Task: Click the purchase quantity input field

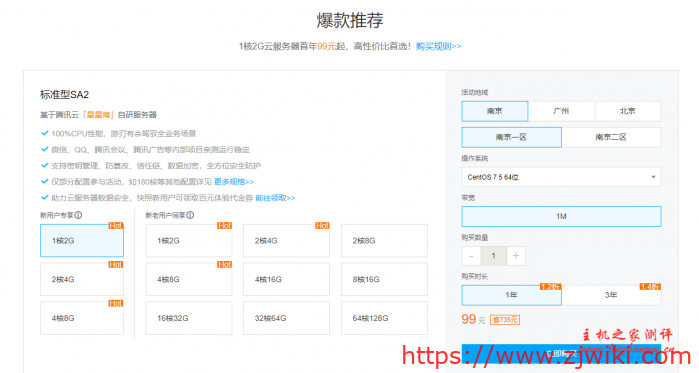Action: pyautogui.click(x=493, y=256)
